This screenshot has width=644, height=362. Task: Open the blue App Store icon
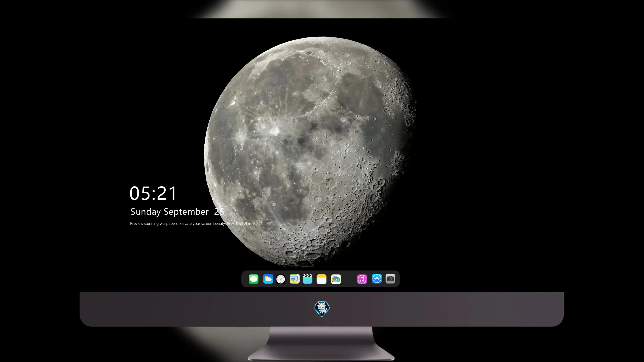pyautogui.click(x=377, y=279)
